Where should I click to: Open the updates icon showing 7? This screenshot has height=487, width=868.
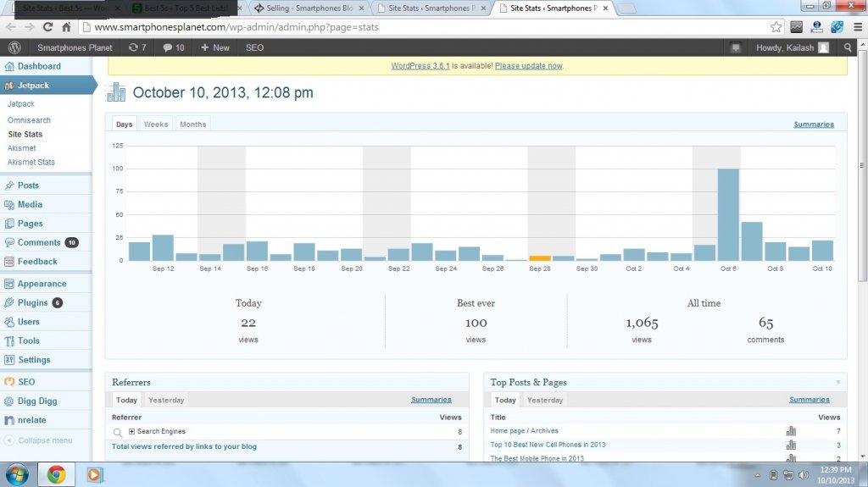tap(137, 47)
